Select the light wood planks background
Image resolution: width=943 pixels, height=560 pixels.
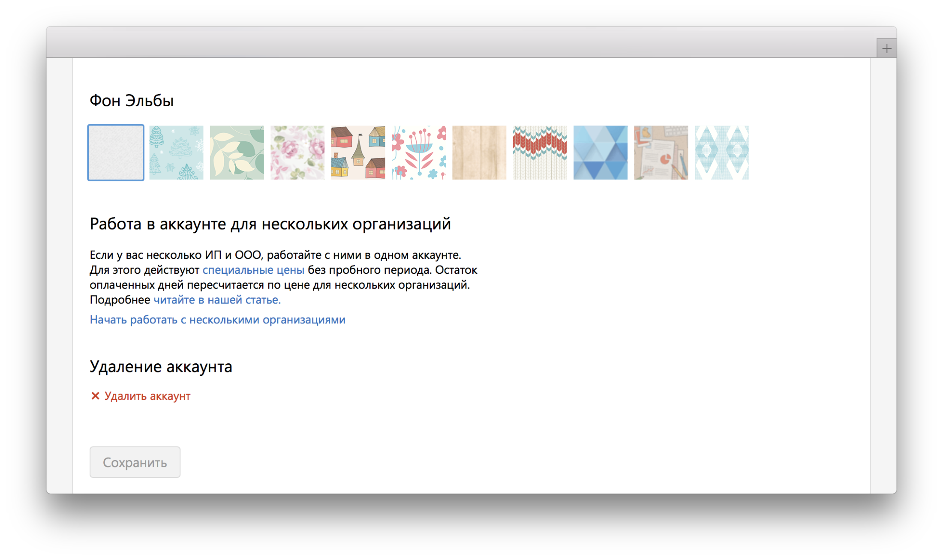pyautogui.click(x=479, y=153)
